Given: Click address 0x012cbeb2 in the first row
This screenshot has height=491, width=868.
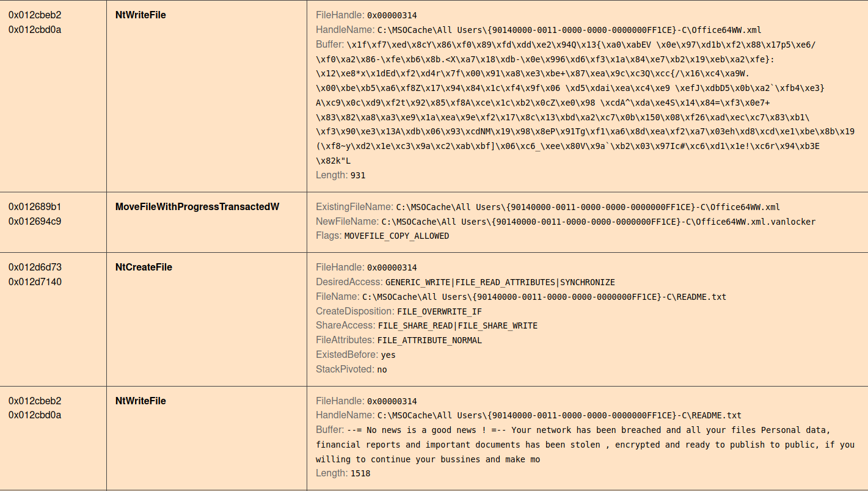Looking at the screenshot, I should (35, 15).
